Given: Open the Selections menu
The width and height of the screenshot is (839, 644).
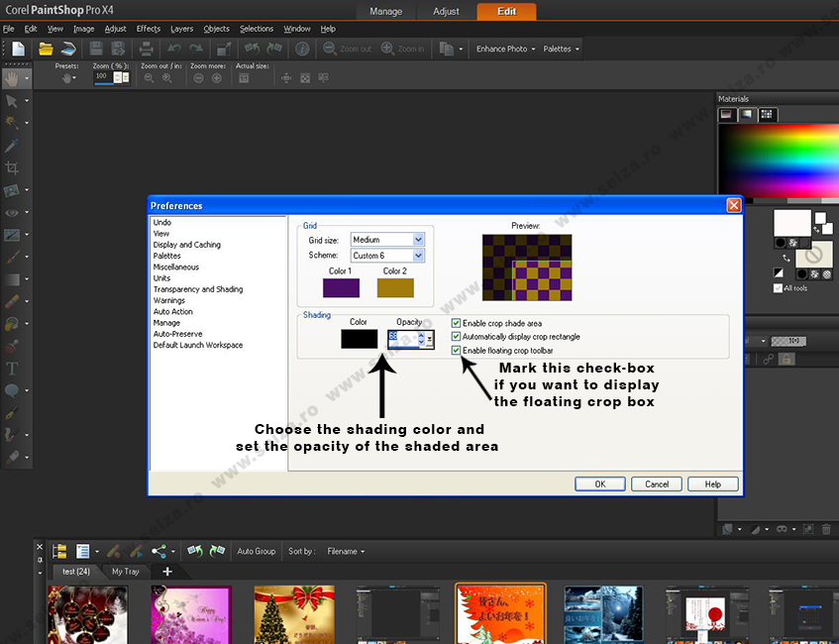Looking at the screenshot, I should point(257,29).
